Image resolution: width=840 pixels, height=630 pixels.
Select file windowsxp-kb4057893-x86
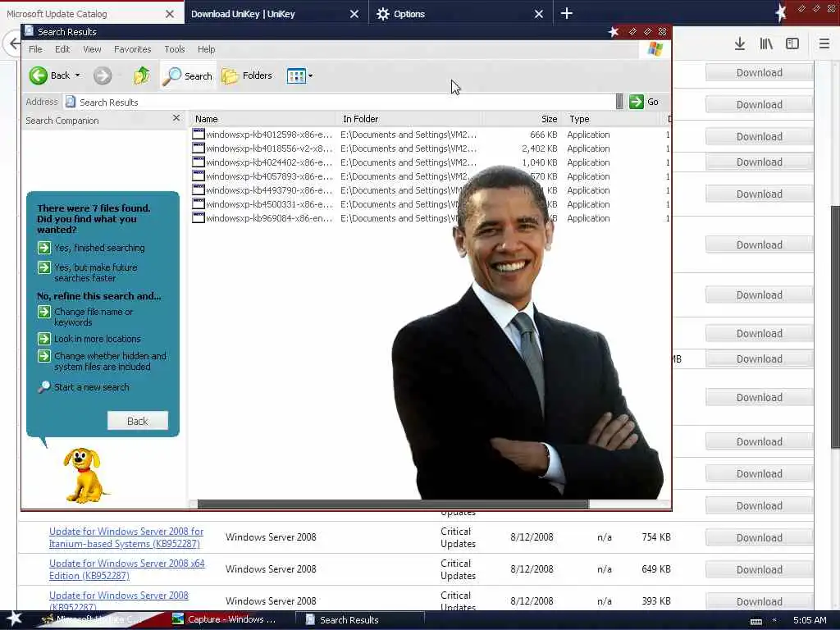[x=262, y=176]
